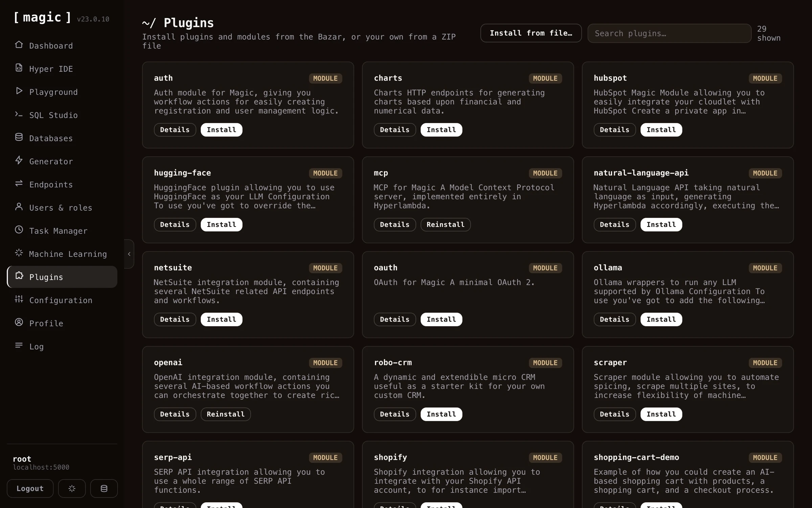The height and width of the screenshot is (508, 812).
Task: Click Install from file… button
Action: click(531, 33)
